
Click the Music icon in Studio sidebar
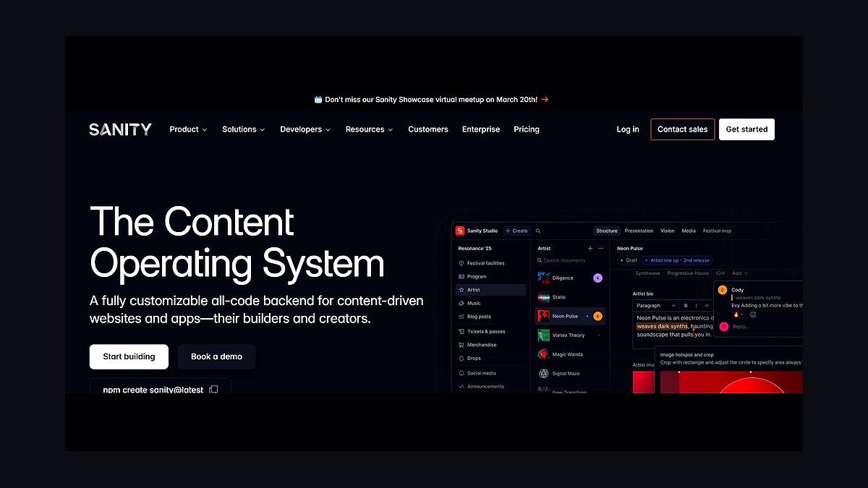(x=461, y=303)
